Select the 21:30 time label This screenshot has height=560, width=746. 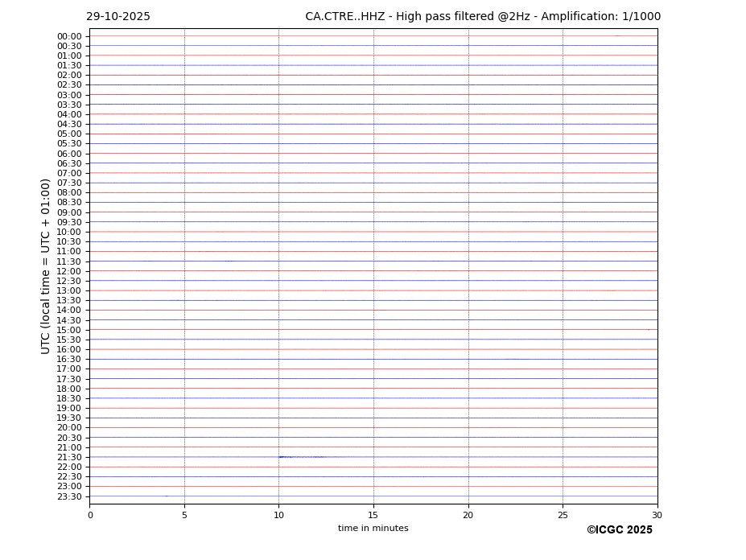[x=68, y=457]
